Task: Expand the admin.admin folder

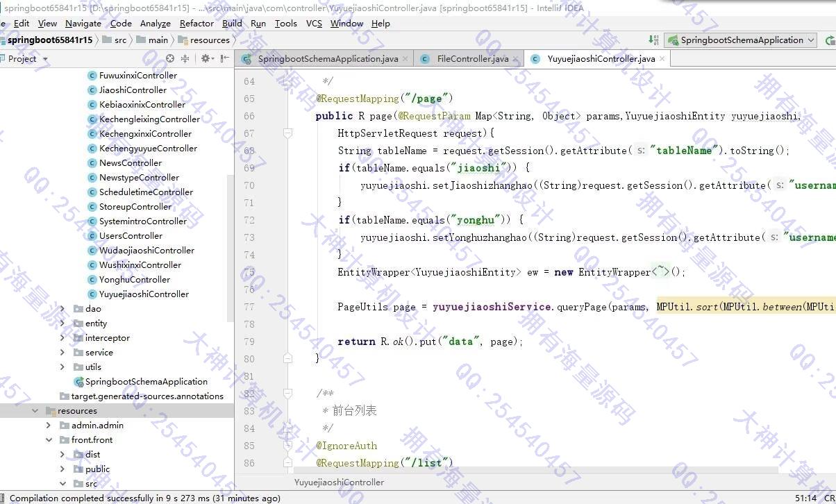Action: point(49,425)
